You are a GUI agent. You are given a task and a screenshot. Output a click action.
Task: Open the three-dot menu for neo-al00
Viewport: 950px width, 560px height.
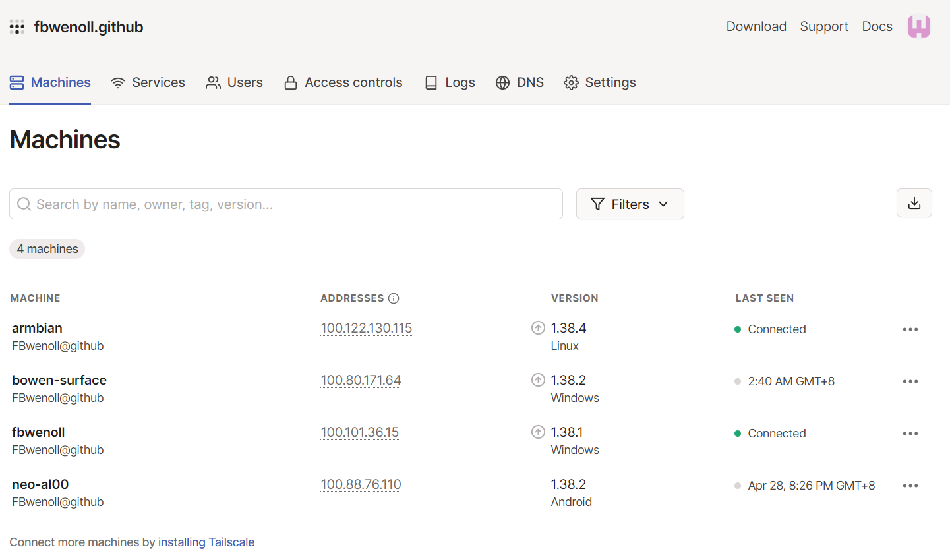tap(910, 486)
